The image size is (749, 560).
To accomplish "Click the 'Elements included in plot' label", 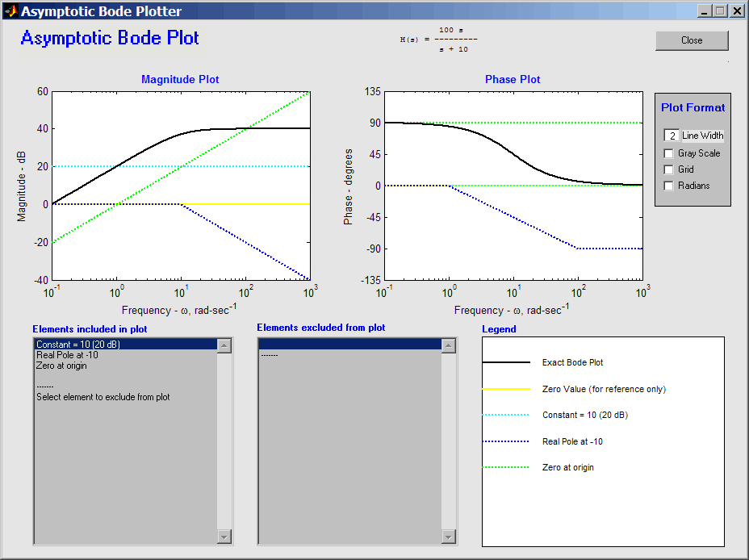I will 90,329.
